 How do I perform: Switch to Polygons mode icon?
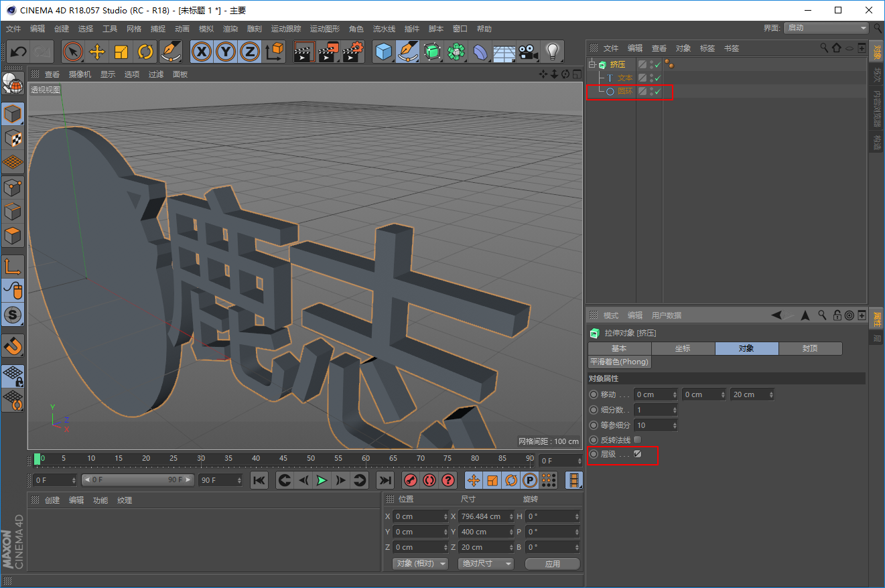13,236
